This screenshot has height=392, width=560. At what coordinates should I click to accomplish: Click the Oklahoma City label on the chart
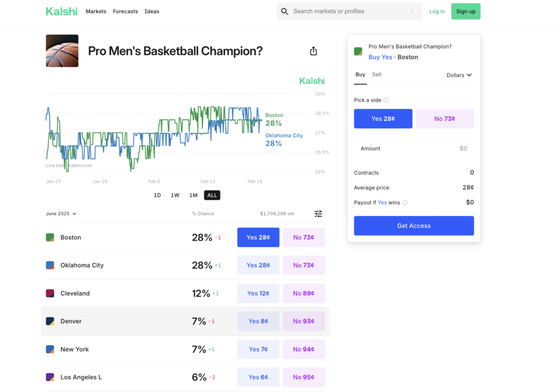(284, 136)
